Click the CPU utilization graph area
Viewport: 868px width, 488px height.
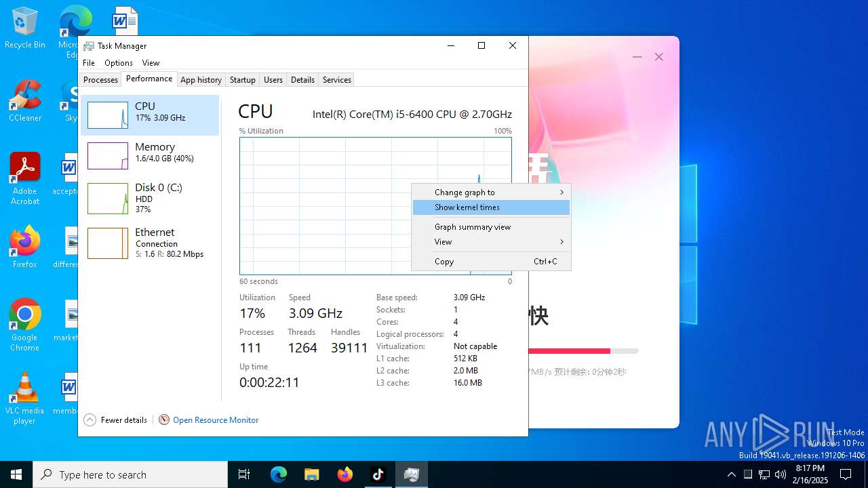(375, 206)
